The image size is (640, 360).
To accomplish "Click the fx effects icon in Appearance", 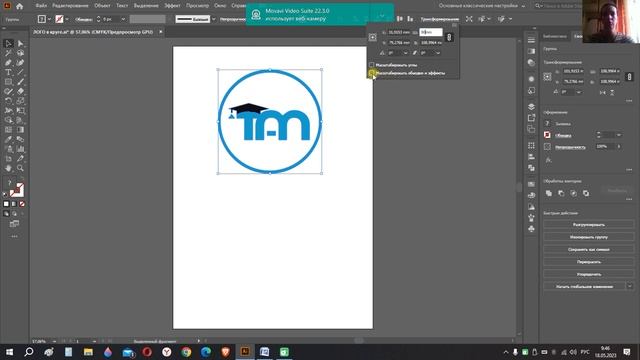I will (x=548, y=160).
